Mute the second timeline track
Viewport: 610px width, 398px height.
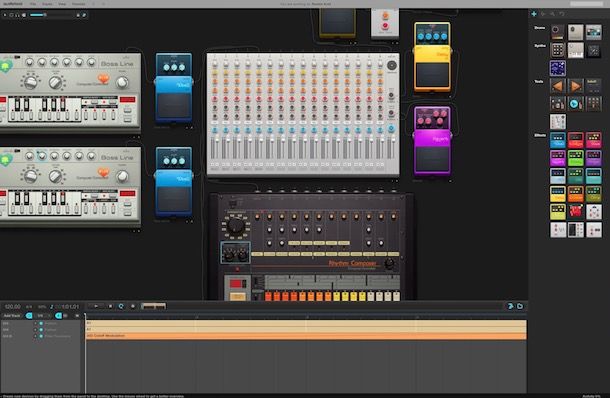[41, 330]
